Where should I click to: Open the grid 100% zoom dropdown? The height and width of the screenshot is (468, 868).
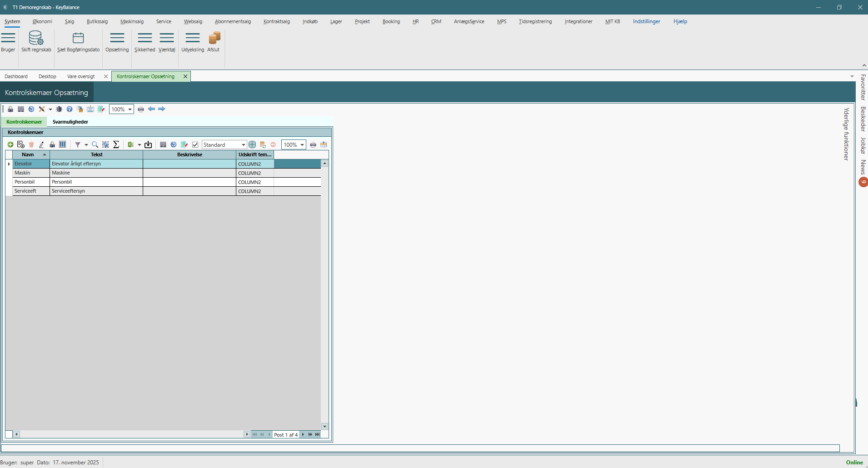tap(302, 145)
